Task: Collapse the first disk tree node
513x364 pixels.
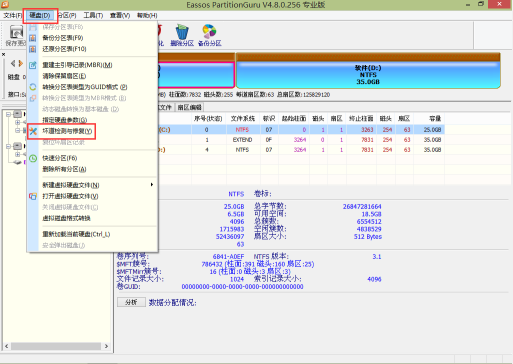Action: point(9,115)
